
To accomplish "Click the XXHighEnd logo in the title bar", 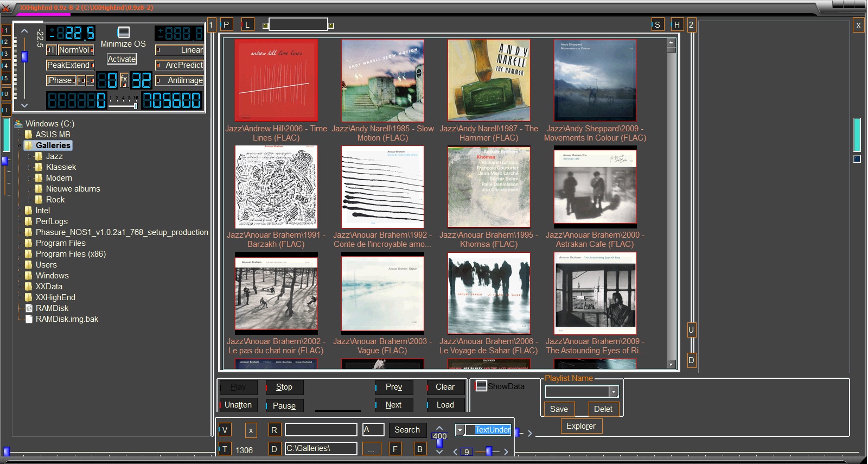I will pos(7,8).
